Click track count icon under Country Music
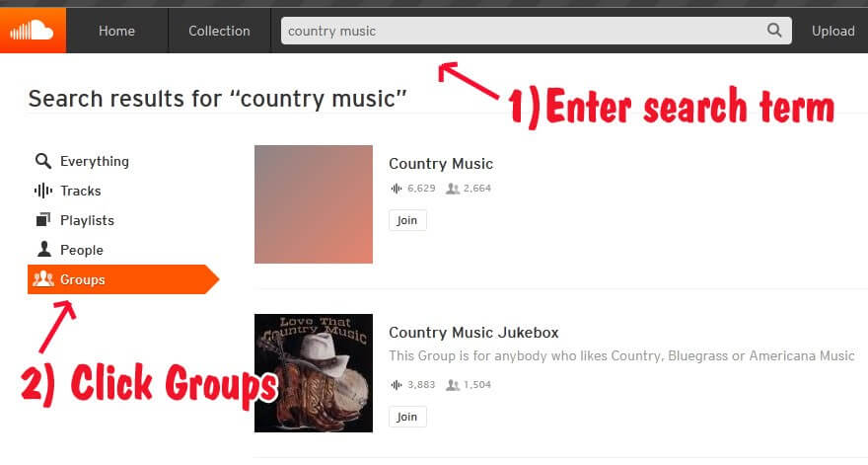The image size is (868, 465). [397, 189]
